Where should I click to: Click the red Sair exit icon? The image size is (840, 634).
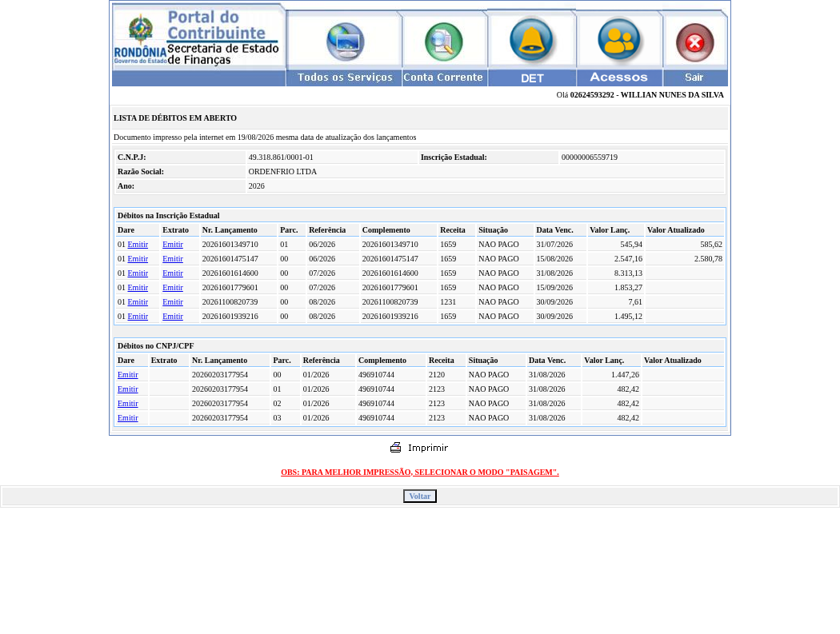[695, 42]
